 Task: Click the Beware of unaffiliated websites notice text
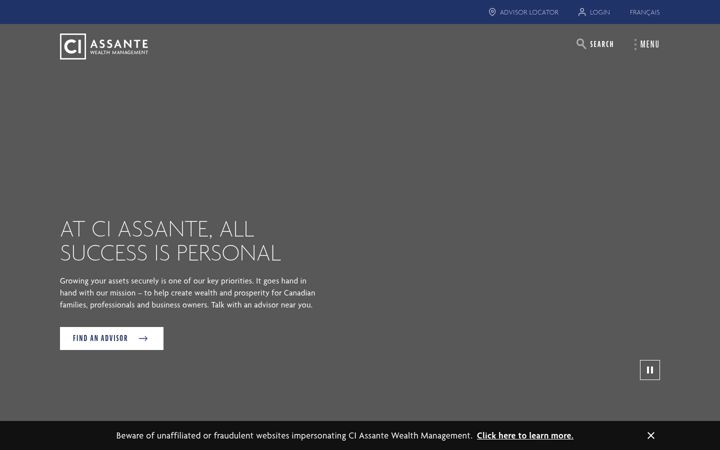[x=294, y=435]
